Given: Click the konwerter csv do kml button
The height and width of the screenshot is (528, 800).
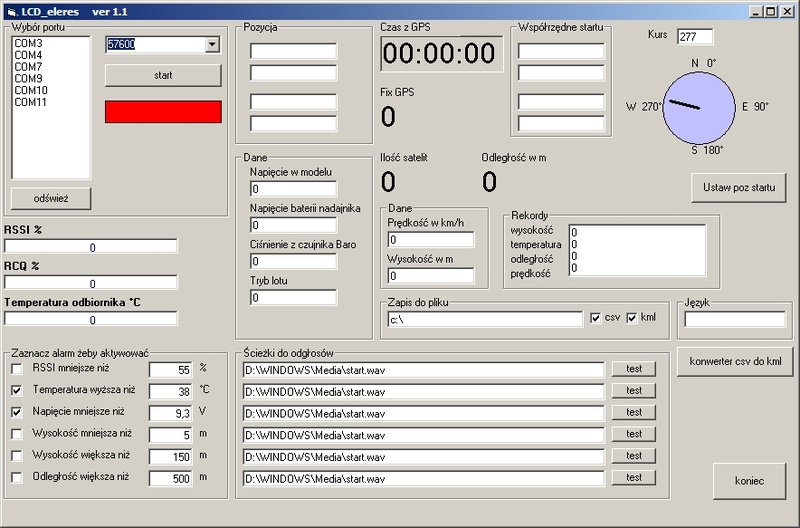Looking at the screenshot, I should pos(735,362).
